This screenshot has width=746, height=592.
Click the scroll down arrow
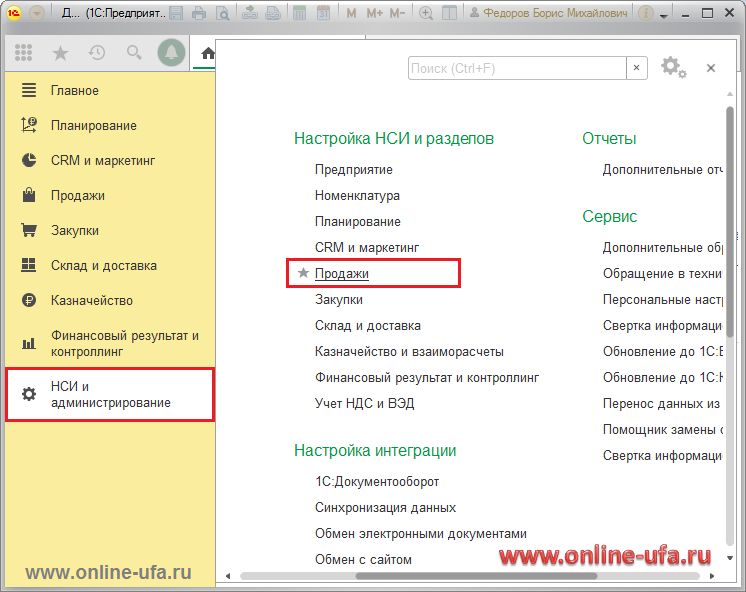tap(730, 558)
